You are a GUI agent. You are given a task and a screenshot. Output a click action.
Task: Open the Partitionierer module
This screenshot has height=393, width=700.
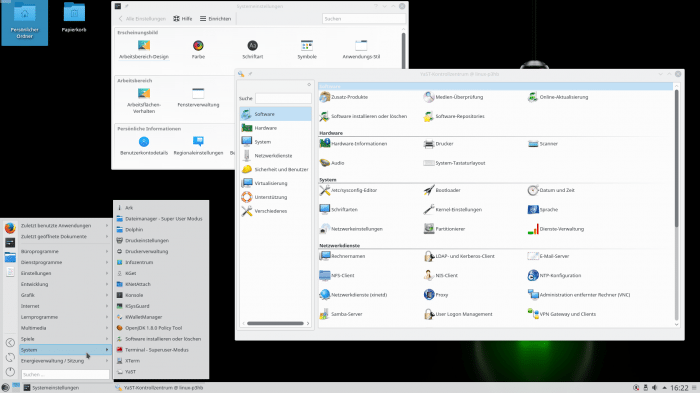(444, 229)
